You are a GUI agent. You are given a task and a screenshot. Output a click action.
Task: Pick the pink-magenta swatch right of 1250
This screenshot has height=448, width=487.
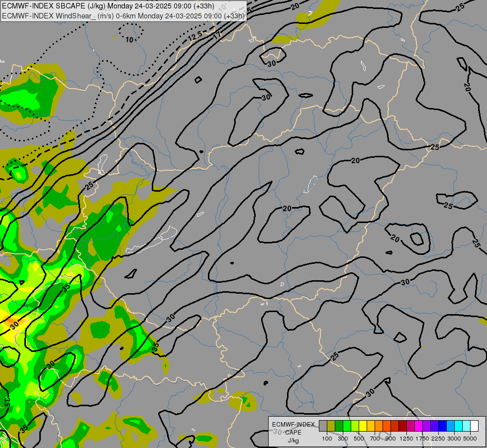[410, 426]
